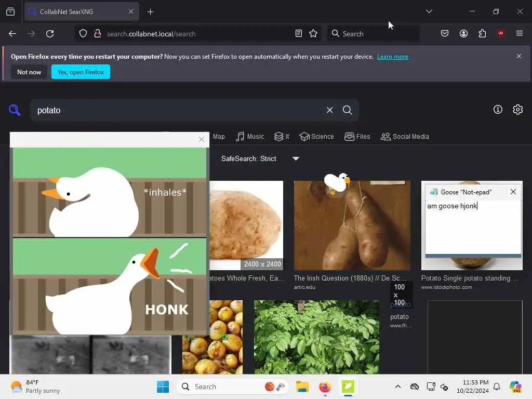
Task: Click the potato search query field
Action: (177, 110)
